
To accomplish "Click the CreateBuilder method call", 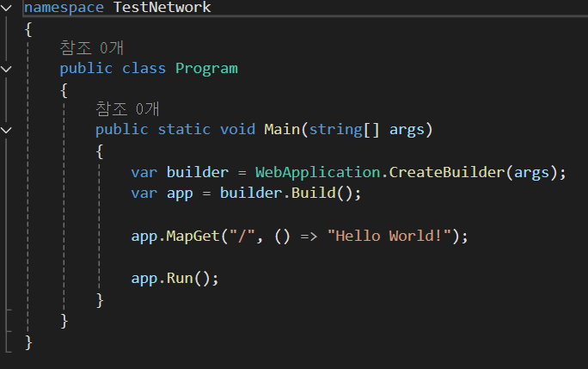I will (447, 173).
